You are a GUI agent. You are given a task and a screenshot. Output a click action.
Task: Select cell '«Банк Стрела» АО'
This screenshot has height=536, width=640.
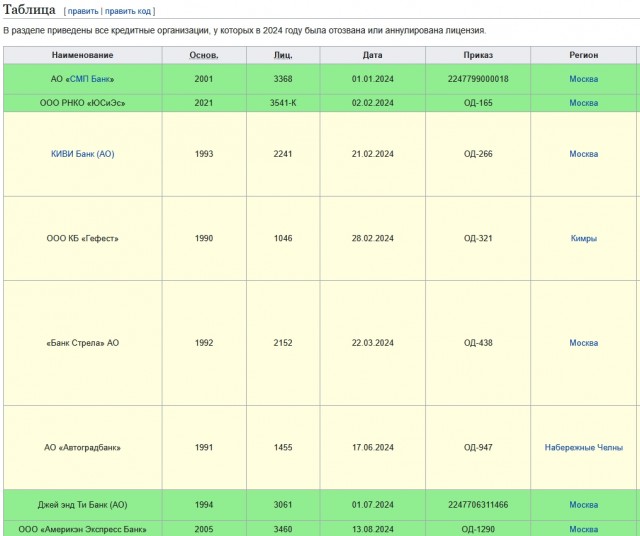(x=82, y=343)
